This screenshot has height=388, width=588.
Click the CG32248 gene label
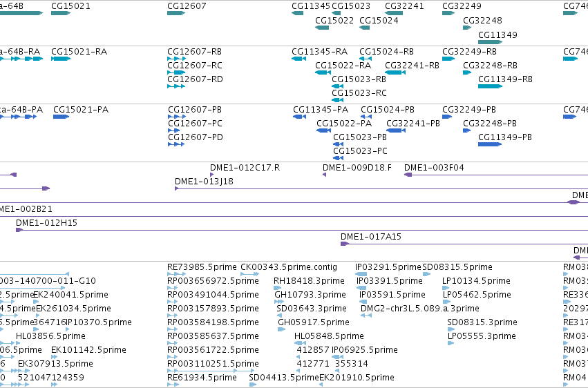point(482,20)
